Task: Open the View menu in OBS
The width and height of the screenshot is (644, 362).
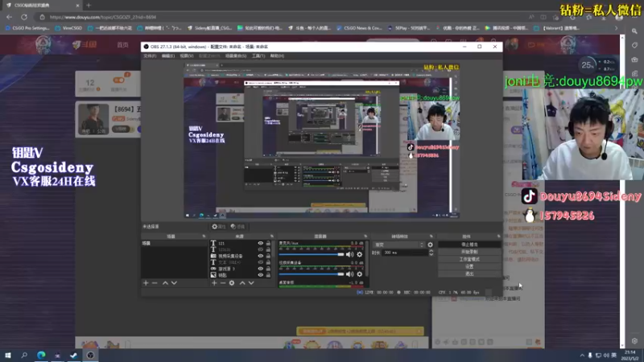Action: click(x=187, y=56)
